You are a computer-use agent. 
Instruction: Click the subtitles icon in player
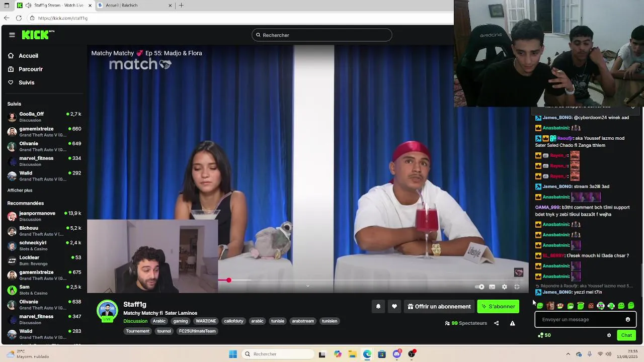click(x=492, y=287)
